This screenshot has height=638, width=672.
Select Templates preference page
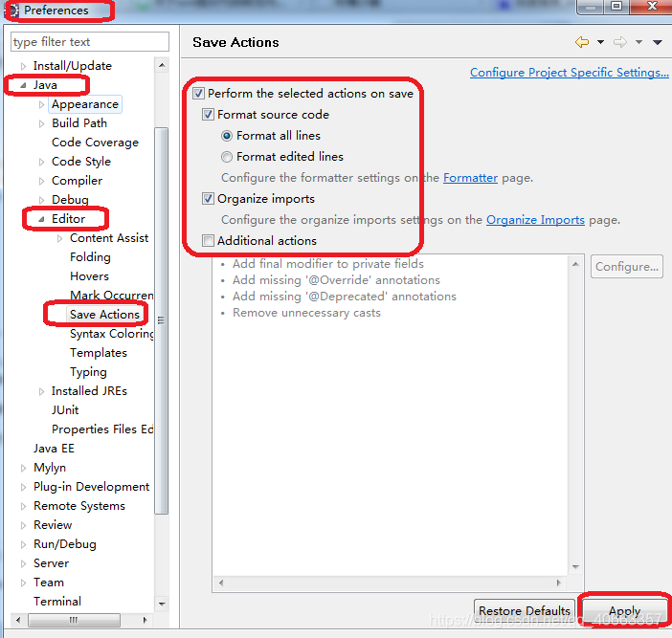coord(99,353)
